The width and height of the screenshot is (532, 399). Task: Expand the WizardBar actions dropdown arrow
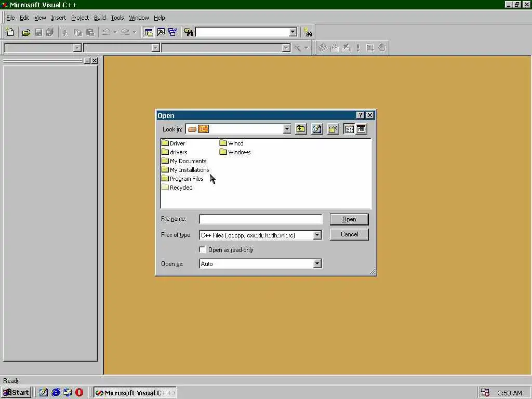click(x=307, y=48)
